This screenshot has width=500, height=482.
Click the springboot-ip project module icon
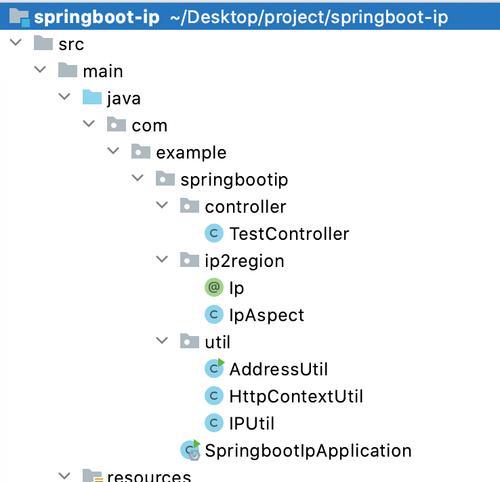[x=19, y=17]
